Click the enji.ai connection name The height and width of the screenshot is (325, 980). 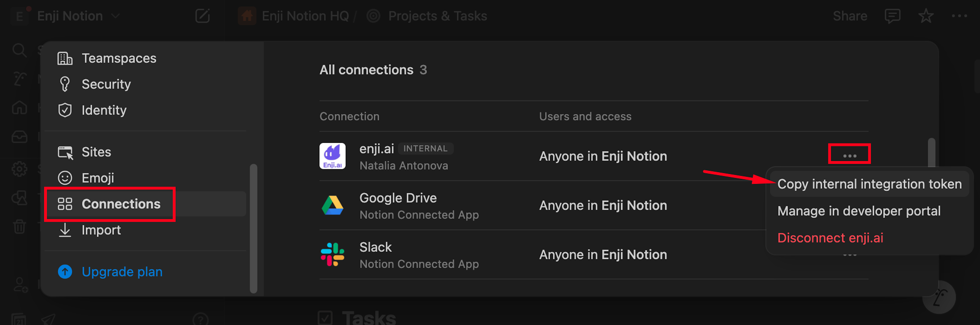pos(377,149)
